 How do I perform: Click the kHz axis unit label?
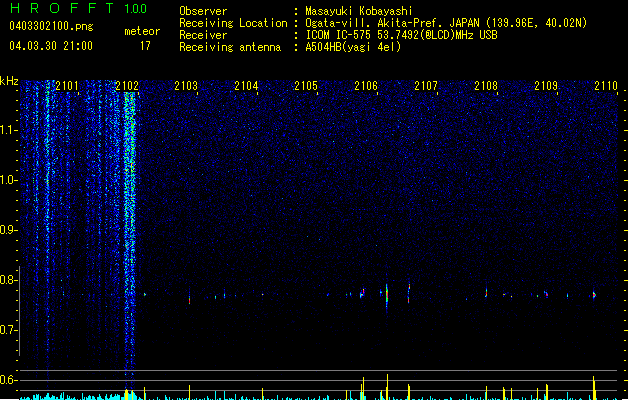pyautogui.click(x=9, y=81)
